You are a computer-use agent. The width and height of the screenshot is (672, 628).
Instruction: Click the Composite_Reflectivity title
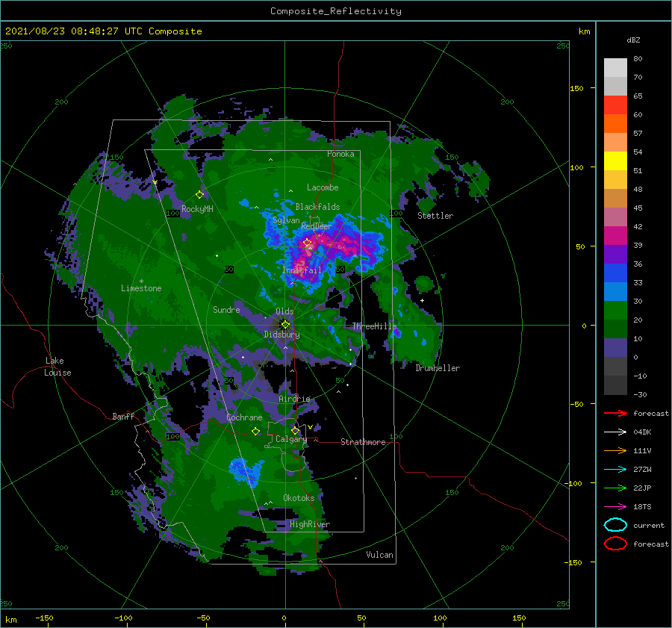click(336, 11)
